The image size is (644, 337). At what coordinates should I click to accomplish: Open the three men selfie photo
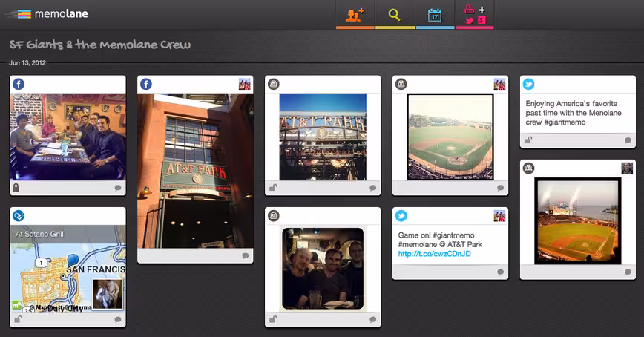323,269
